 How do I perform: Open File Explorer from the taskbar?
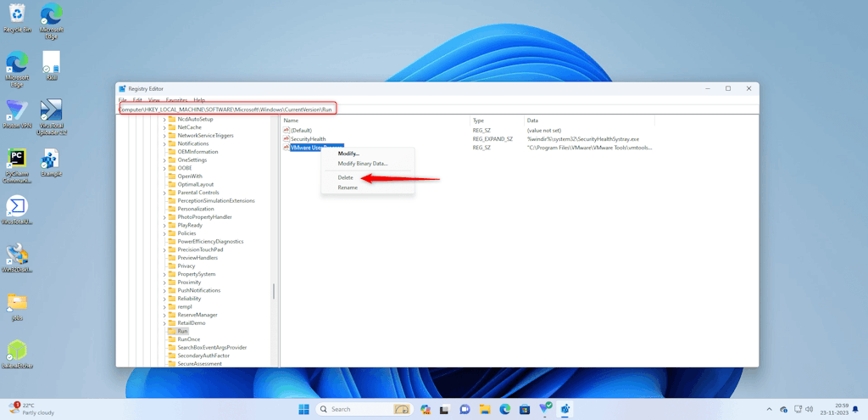point(485,410)
